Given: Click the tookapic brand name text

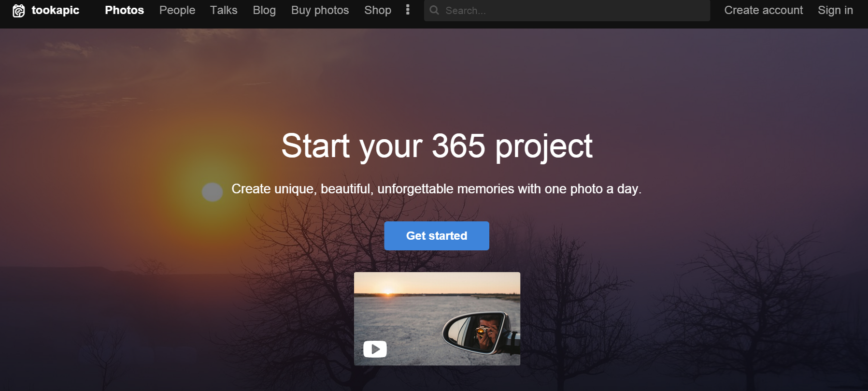Looking at the screenshot, I should pyautogui.click(x=56, y=10).
